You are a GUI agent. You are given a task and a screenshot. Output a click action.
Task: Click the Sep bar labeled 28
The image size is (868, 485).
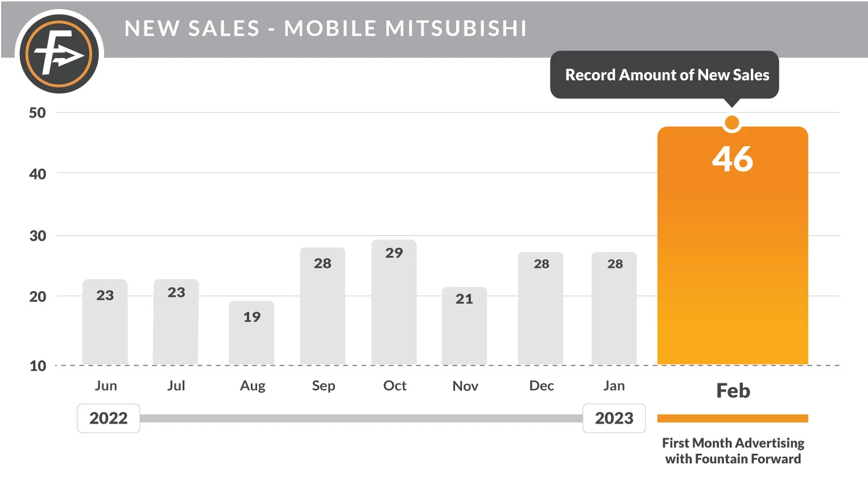[323, 307]
